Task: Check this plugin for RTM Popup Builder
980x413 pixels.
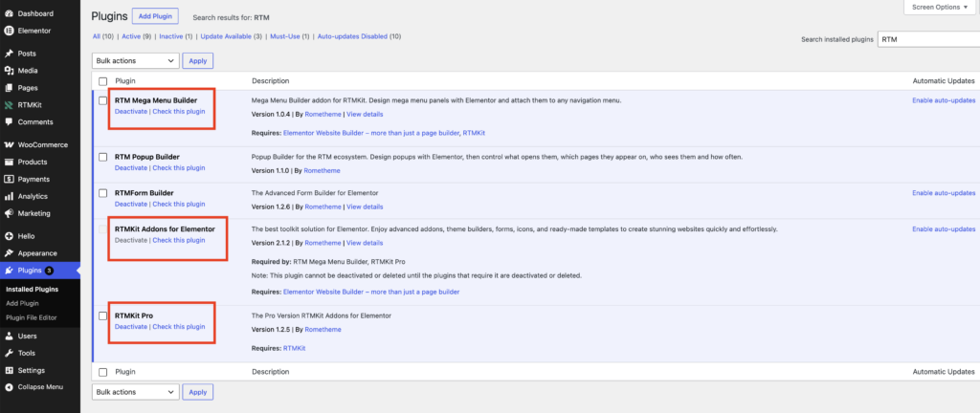Action: pyautogui.click(x=179, y=168)
